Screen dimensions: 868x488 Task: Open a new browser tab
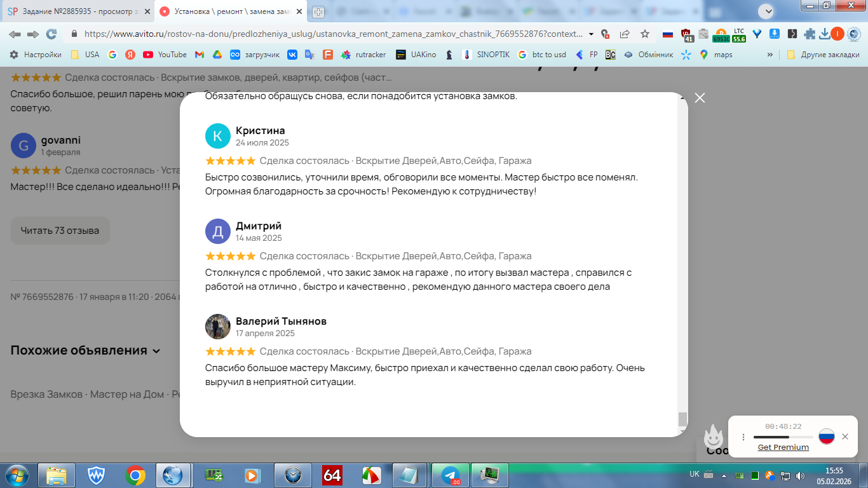point(318,11)
